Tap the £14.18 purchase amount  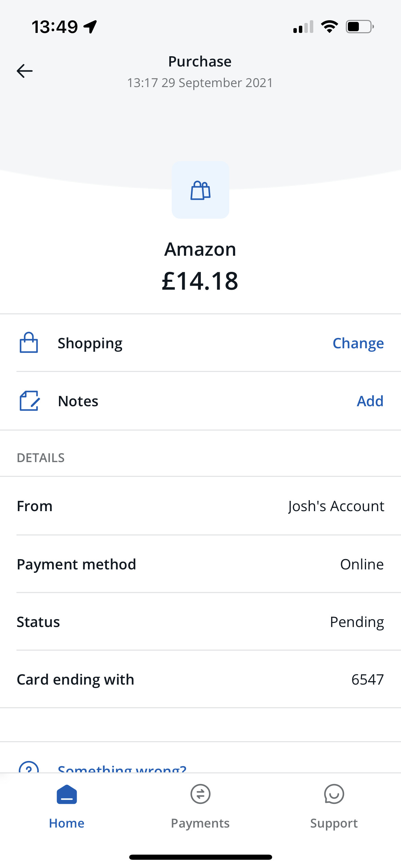pyautogui.click(x=200, y=281)
